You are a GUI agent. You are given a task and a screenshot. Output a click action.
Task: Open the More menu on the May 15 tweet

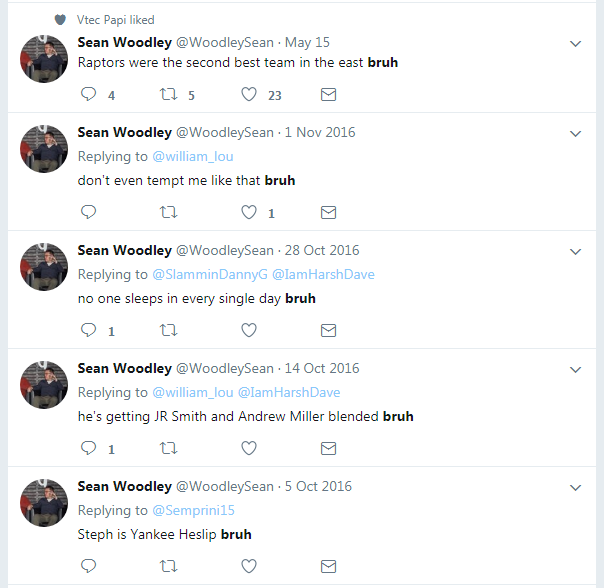[575, 44]
